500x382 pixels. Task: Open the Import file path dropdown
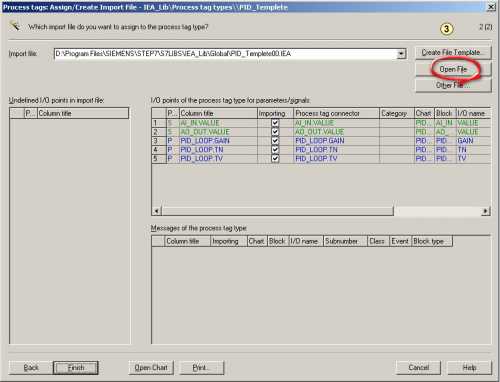[x=401, y=54]
